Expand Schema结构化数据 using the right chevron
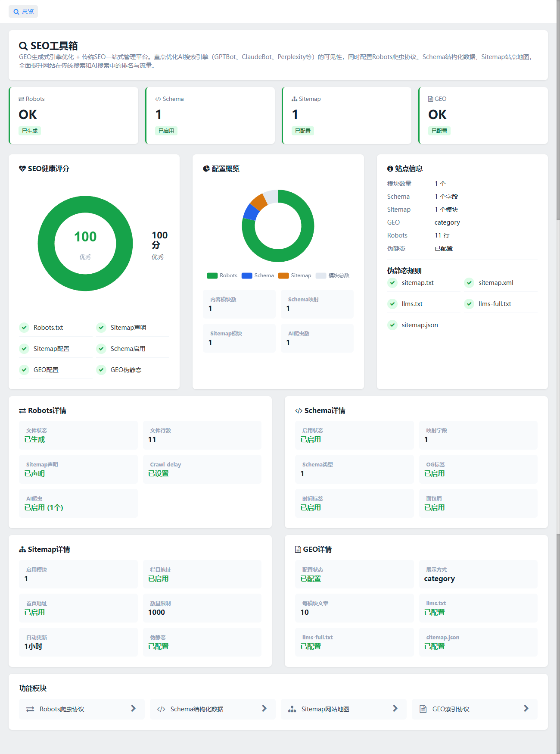The width and height of the screenshot is (560, 754). pos(264,708)
